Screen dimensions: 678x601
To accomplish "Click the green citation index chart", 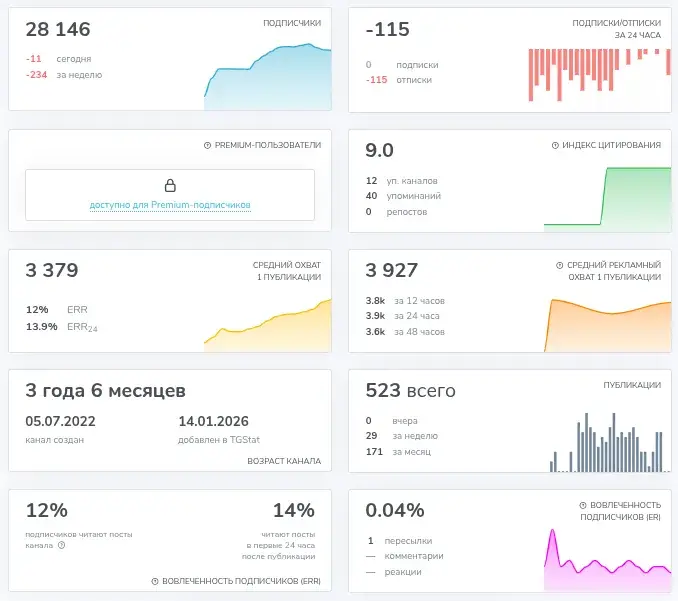I will pos(608,199).
